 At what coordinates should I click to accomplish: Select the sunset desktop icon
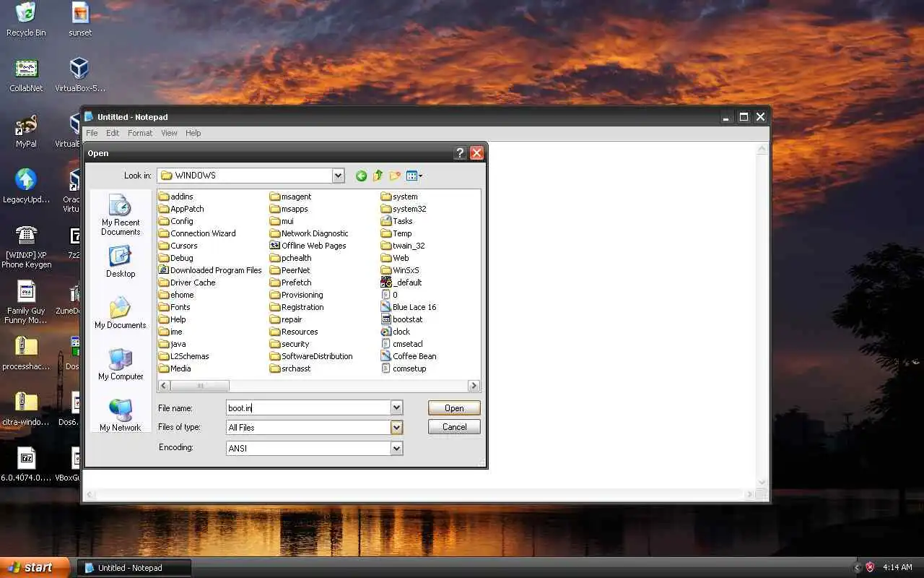pos(80,20)
